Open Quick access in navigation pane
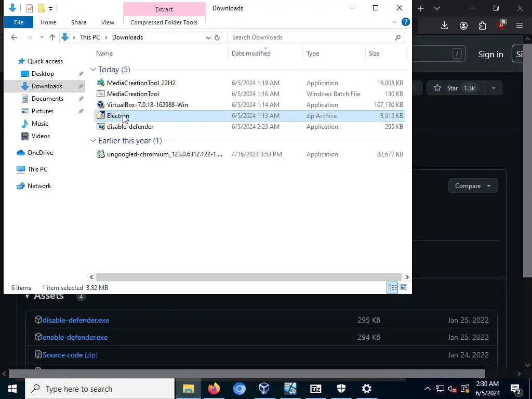Image resolution: width=532 pixels, height=399 pixels. (45, 61)
